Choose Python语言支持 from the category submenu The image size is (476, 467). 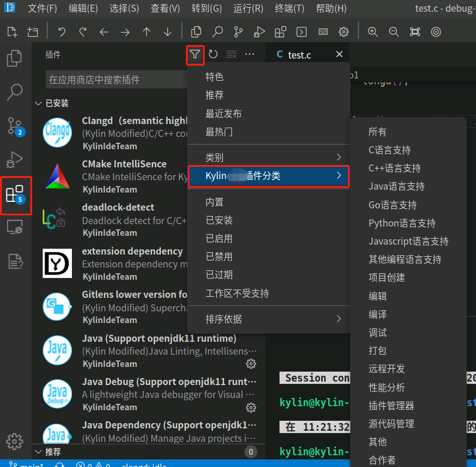(x=402, y=223)
